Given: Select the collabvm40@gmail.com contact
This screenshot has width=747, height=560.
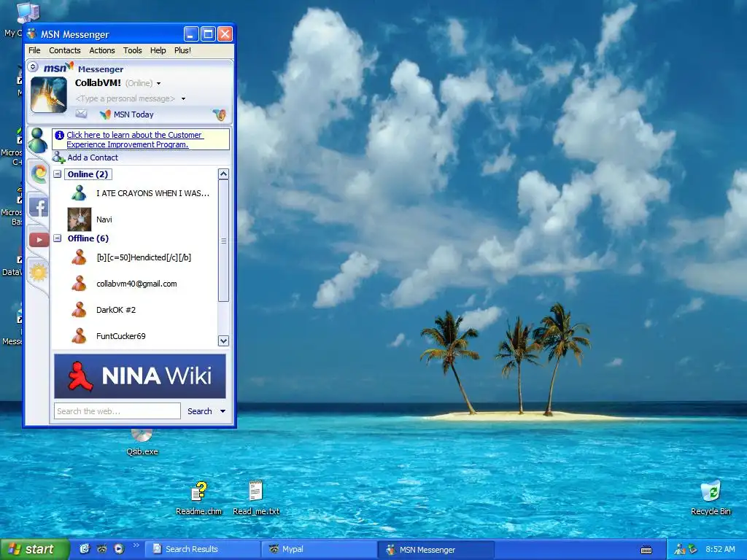Looking at the screenshot, I should pos(136,284).
